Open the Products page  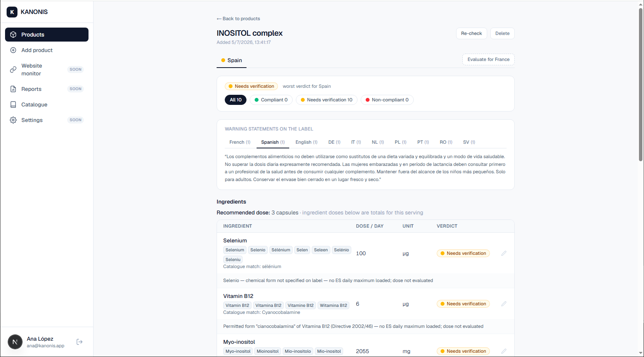tap(47, 35)
